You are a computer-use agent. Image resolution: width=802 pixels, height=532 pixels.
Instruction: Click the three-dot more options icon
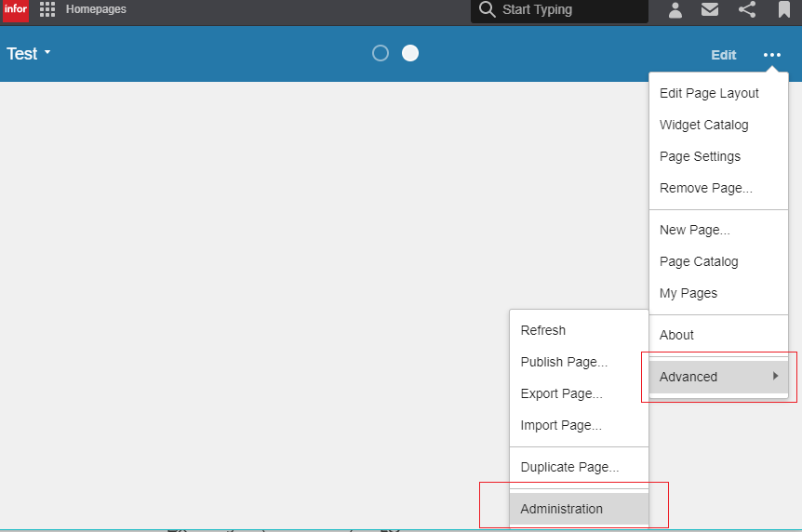point(772,55)
